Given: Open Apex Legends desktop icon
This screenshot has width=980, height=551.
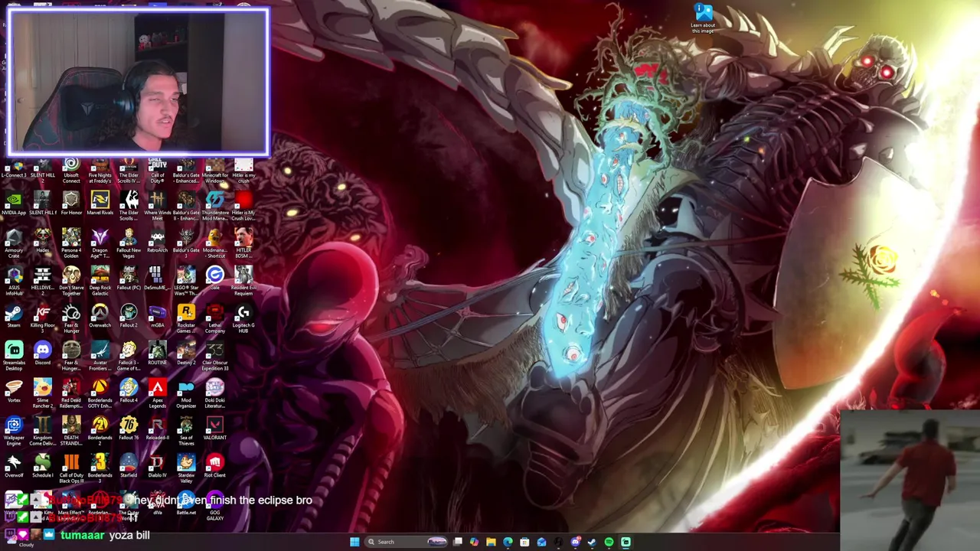Looking at the screenshot, I should [157, 393].
